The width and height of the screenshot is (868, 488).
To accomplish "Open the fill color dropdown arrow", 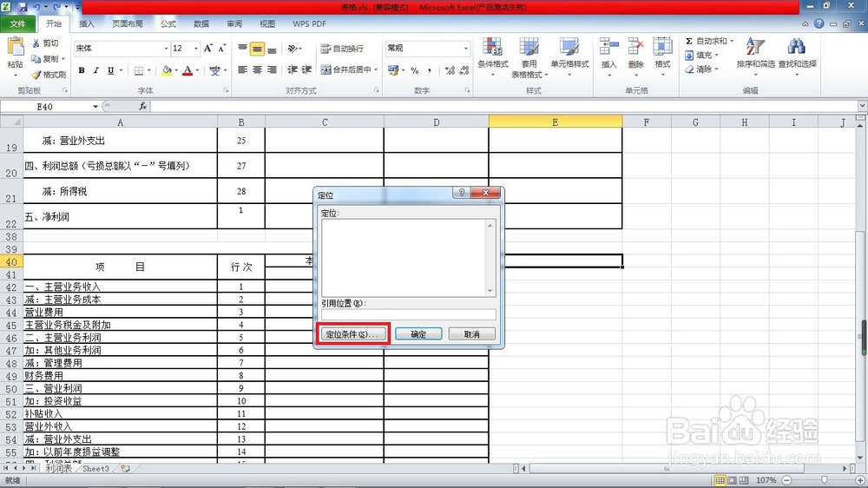I will pyautogui.click(x=176, y=70).
